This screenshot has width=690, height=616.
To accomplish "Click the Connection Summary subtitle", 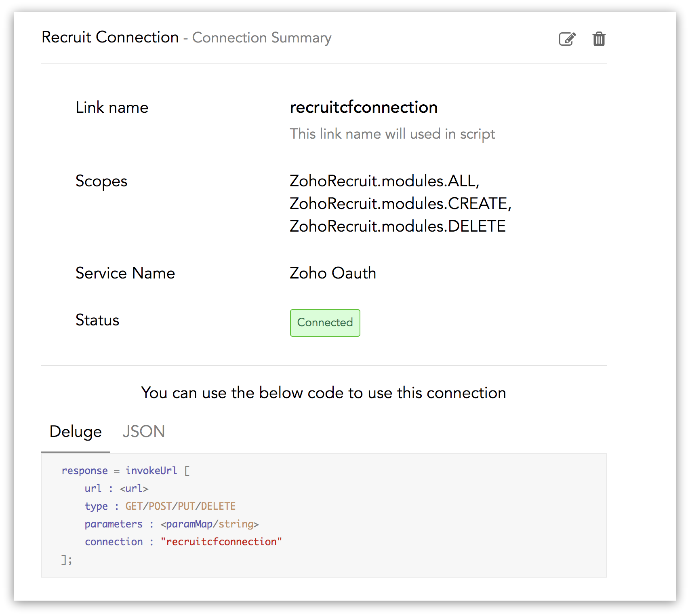I will 262,38.
